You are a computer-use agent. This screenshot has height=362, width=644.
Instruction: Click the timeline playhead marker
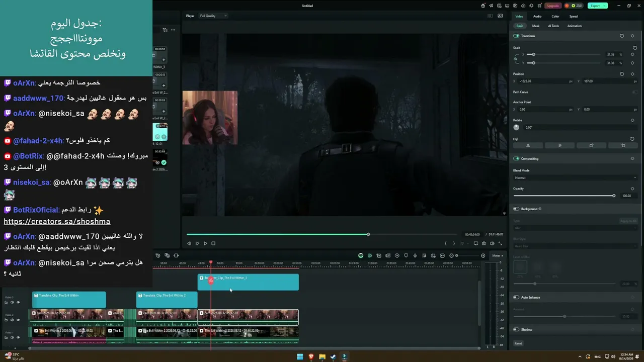(x=211, y=263)
